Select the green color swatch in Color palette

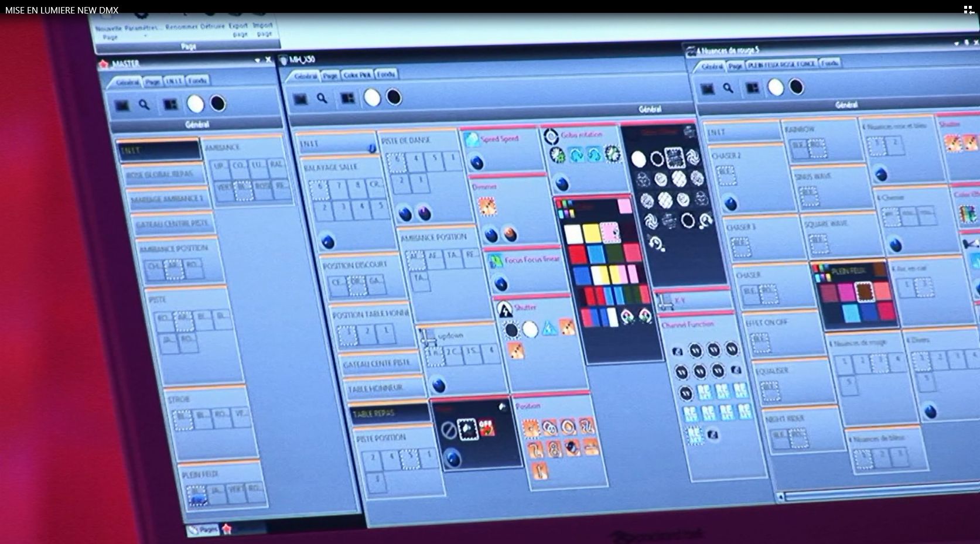[614, 254]
